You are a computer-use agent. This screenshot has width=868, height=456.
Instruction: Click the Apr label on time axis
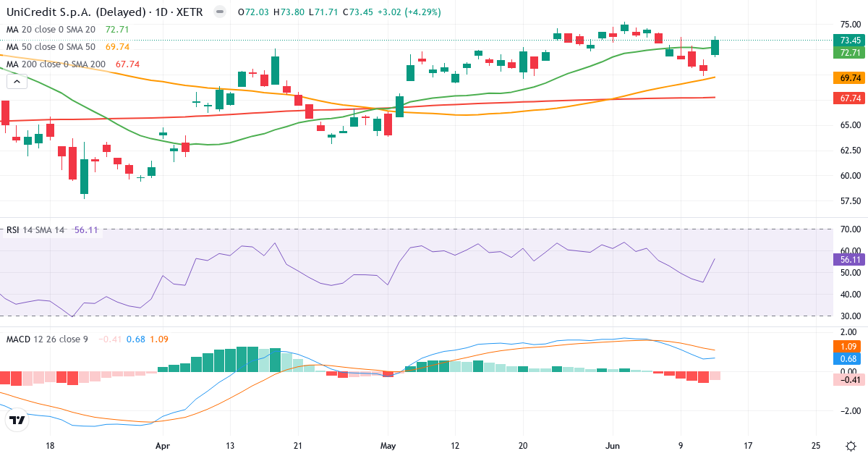162,445
